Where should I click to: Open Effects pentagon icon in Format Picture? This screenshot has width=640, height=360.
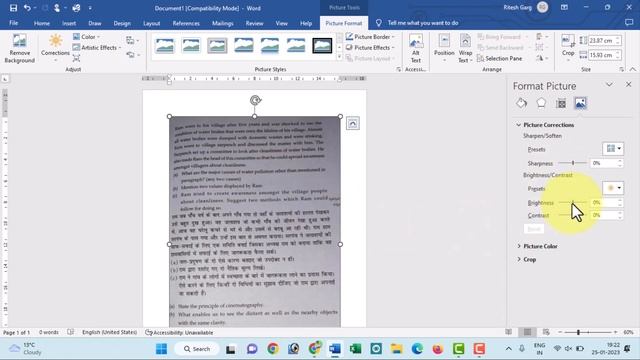coord(541,103)
